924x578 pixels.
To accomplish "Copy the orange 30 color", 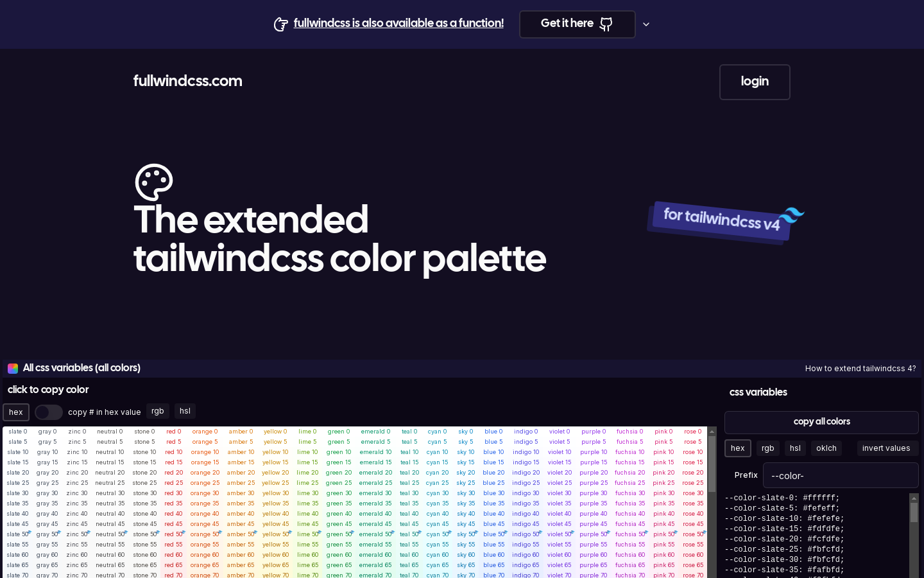I will coord(205,493).
